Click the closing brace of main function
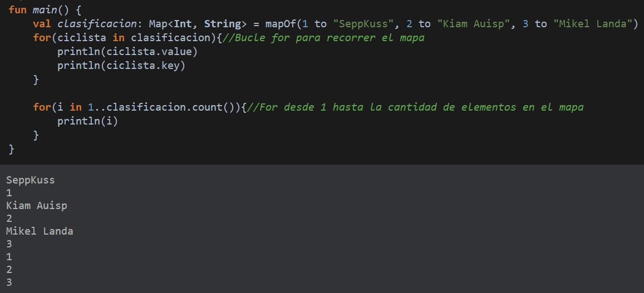644x293 pixels. tap(12, 148)
